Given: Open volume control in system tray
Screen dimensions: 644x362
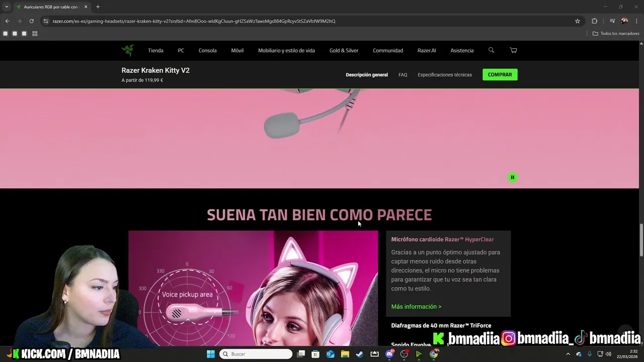Looking at the screenshot, I should (609, 354).
